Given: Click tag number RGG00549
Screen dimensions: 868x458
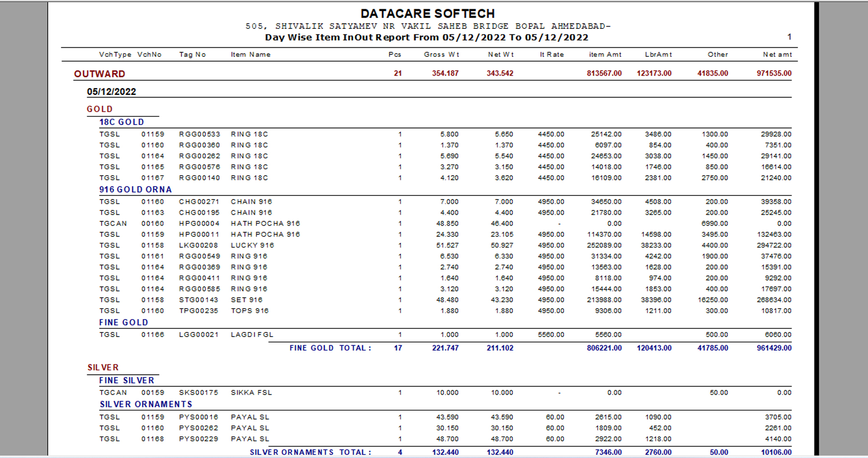Looking at the screenshot, I should 200,256.
